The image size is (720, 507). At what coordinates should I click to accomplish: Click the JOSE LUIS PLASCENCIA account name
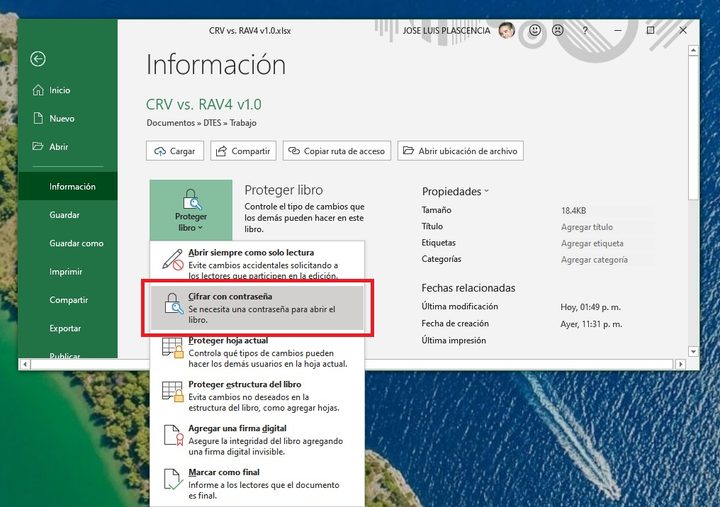point(446,30)
